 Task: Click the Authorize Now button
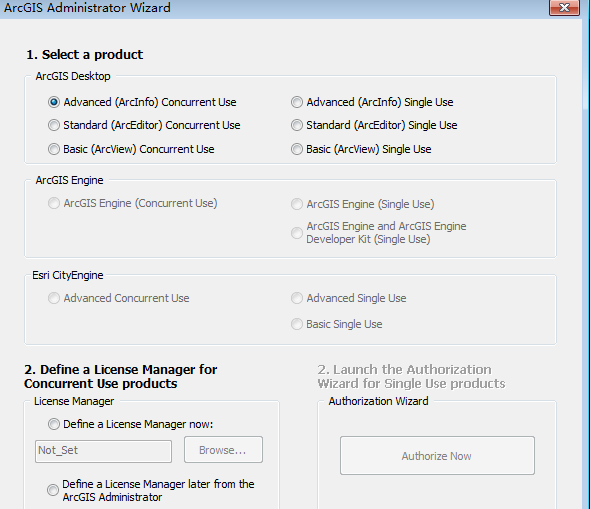437,456
